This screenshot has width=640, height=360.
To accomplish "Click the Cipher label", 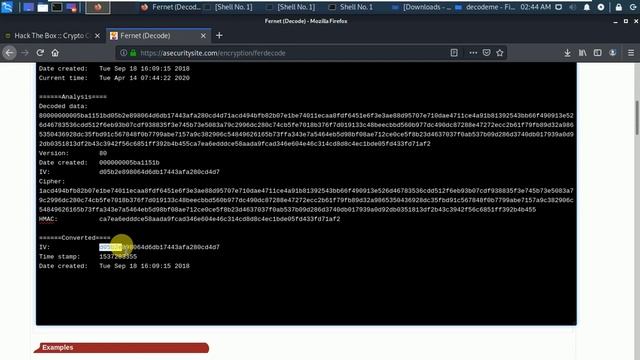I will point(52,182).
